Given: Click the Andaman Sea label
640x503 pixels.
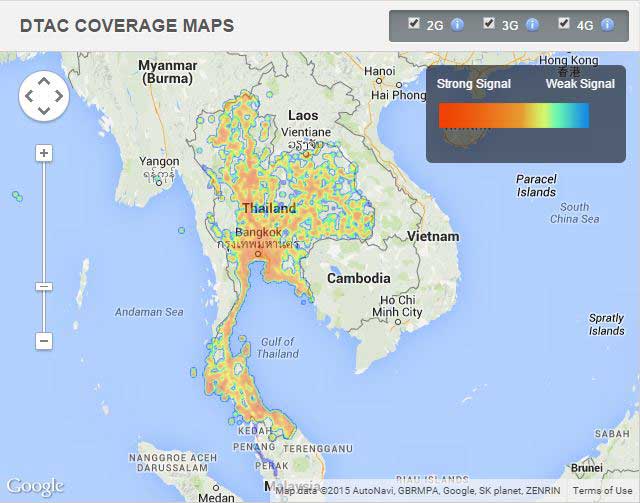Looking at the screenshot, I should (149, 312).
